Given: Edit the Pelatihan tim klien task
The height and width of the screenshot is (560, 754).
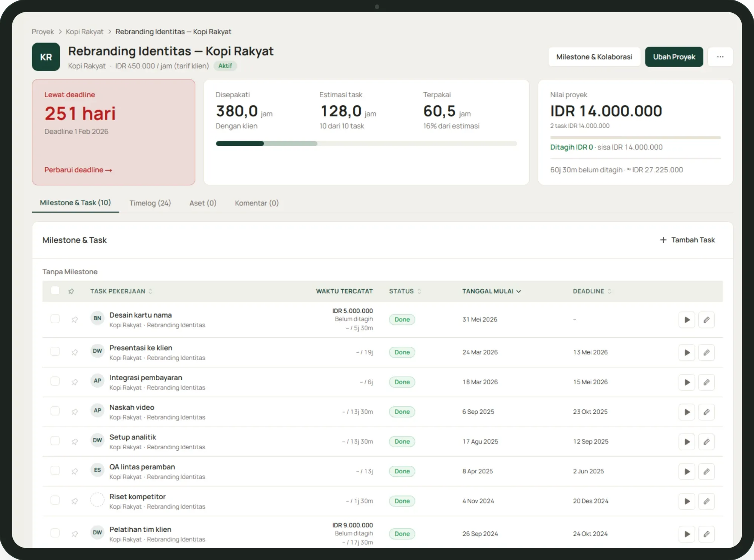Looking at the screenshot, I should (706, 534).
